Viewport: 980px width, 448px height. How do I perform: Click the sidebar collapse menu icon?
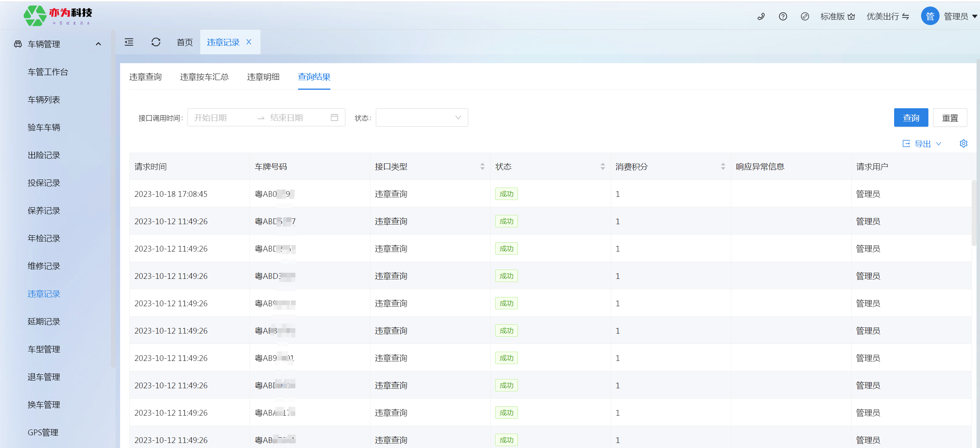click(x=129, y=42)
